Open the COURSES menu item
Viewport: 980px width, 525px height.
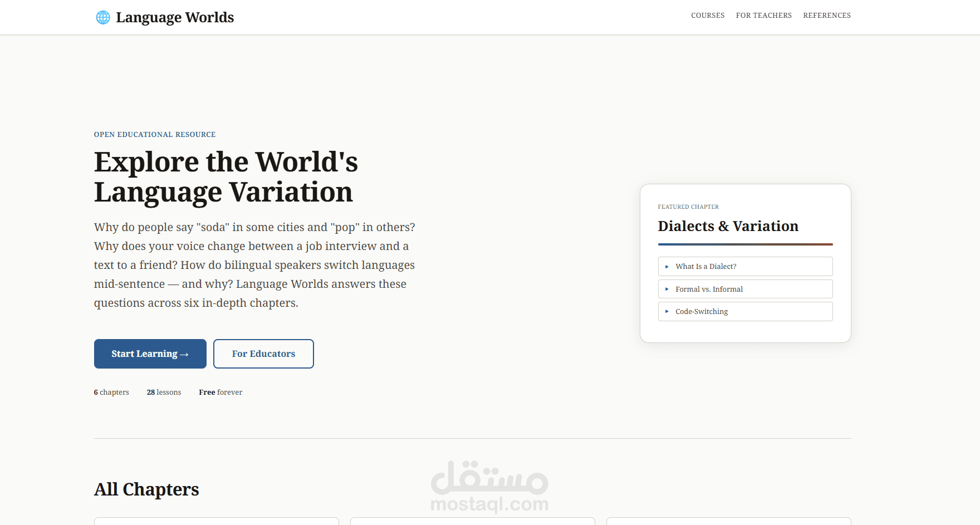[x=708, y=16]
